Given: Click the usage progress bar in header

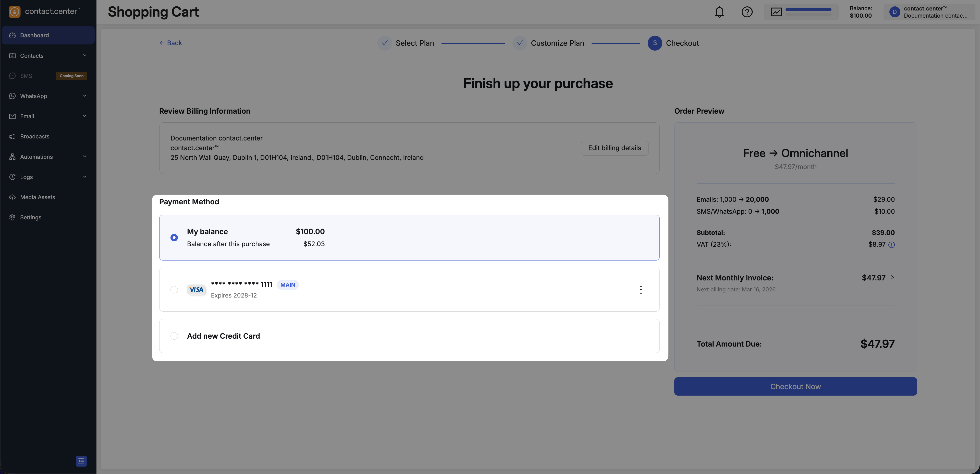Looking at the screenshot, I should pyautogui.click(x=808, y=10).
